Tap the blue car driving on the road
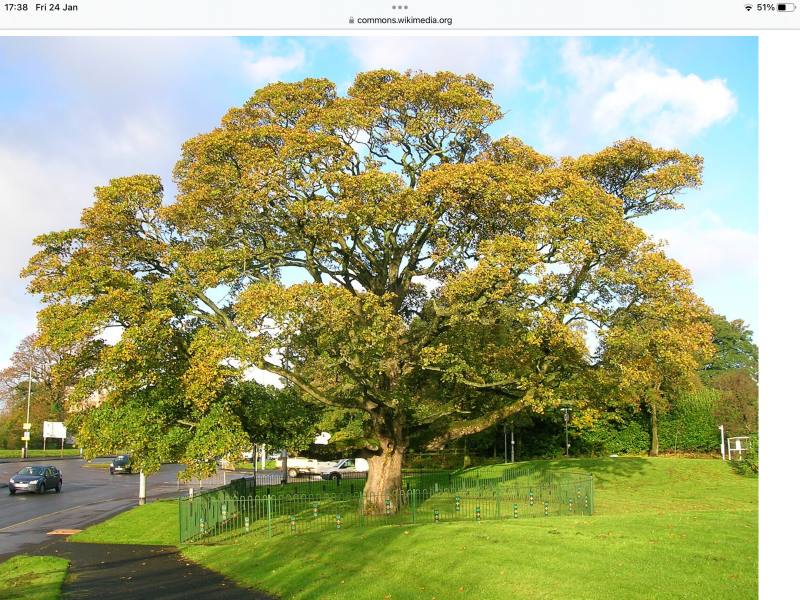 [x=35, y=480]
